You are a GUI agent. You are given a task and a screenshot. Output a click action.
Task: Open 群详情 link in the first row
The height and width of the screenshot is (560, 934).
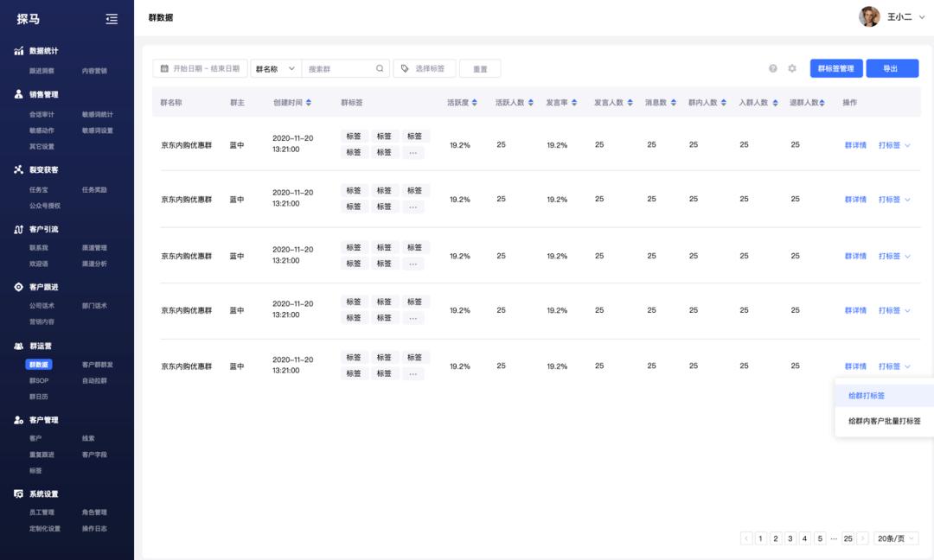pos(855,145)
